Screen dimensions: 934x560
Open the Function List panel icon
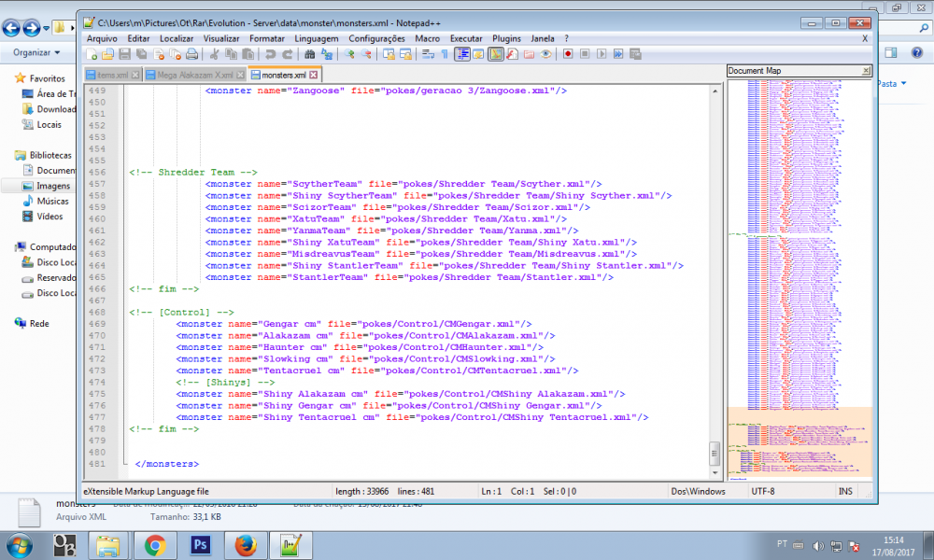512,54
